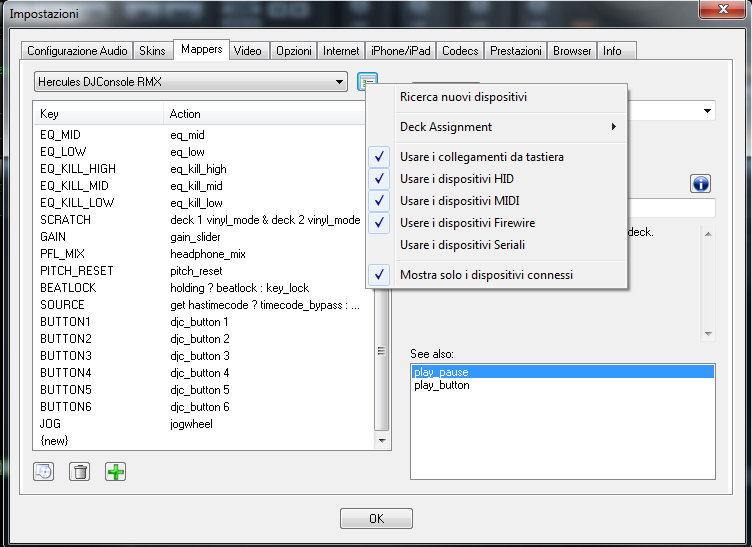The image size is (752, 547).
Task: Toggle Usare i collegamenti da tastiera
Action: coord(497,157)
